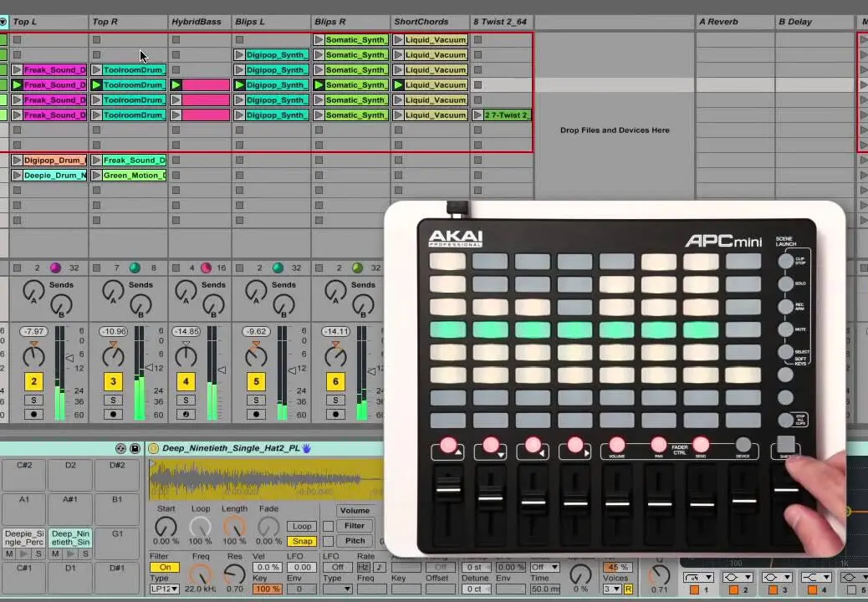Launch the Digipop_Drum clip in Top L
The height and width of the screenshot is (602, 868).
pos(18,161)
